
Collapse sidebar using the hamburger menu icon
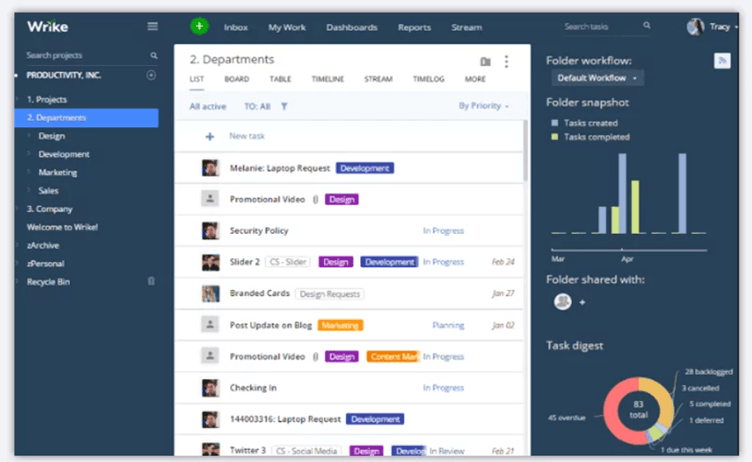(x=152, y=27)
